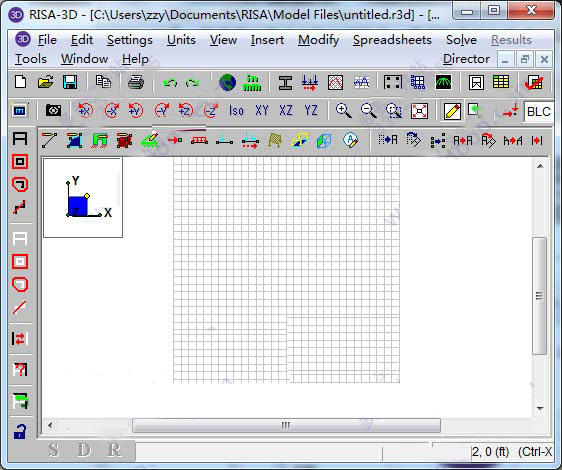
Task: Toggle polygon unselect mode in sidebar
Action: click(x=20, y=284)
